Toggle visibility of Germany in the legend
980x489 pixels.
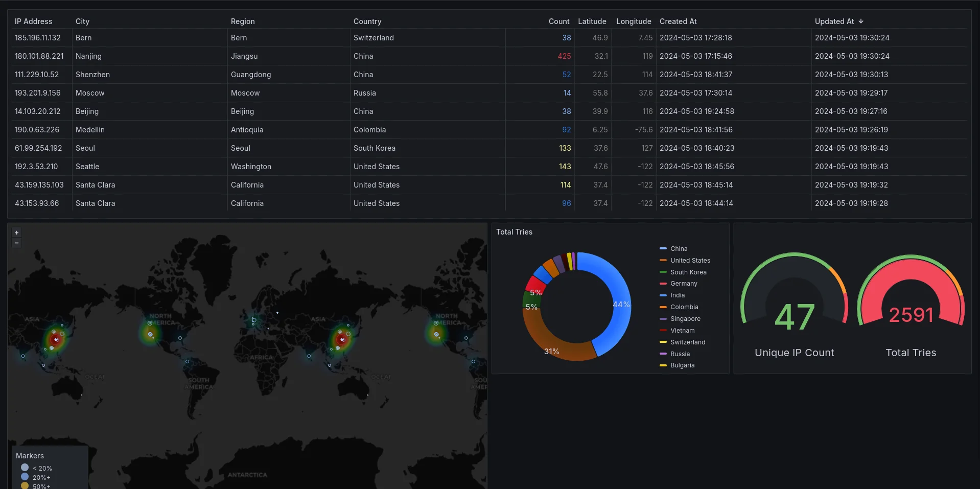click(683, 284)
